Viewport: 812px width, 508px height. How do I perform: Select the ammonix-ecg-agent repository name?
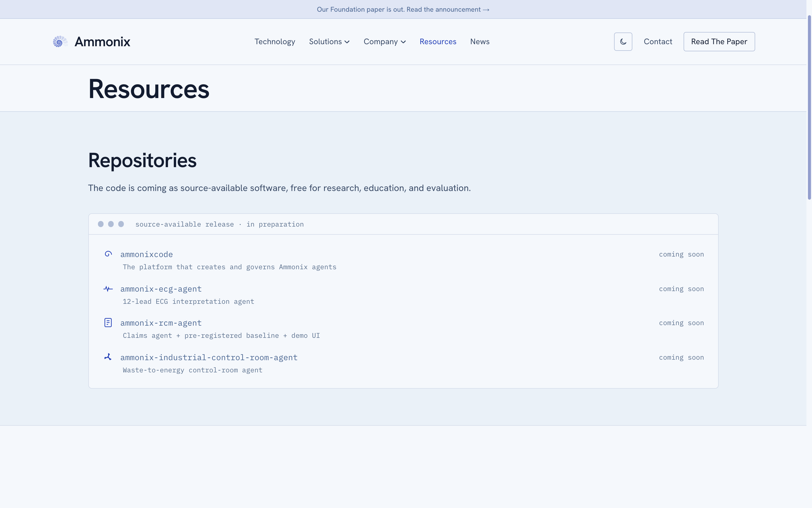pos(161,289)
